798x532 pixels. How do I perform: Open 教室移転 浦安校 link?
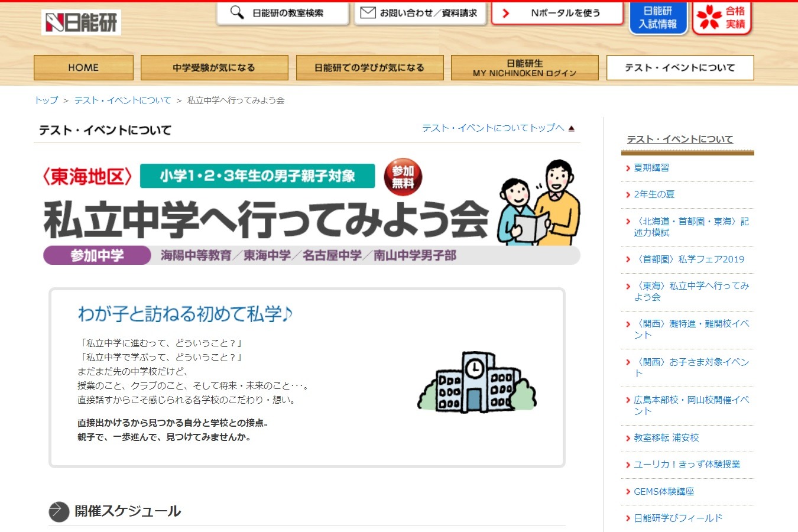click(x=666, y=438)
